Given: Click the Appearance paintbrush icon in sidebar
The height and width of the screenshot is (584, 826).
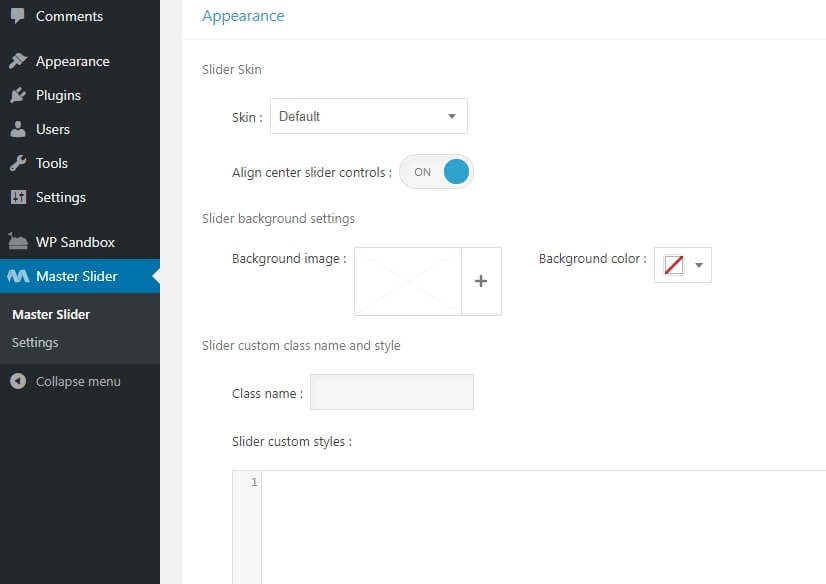Looking at the screenshot, I should (18, 61).
